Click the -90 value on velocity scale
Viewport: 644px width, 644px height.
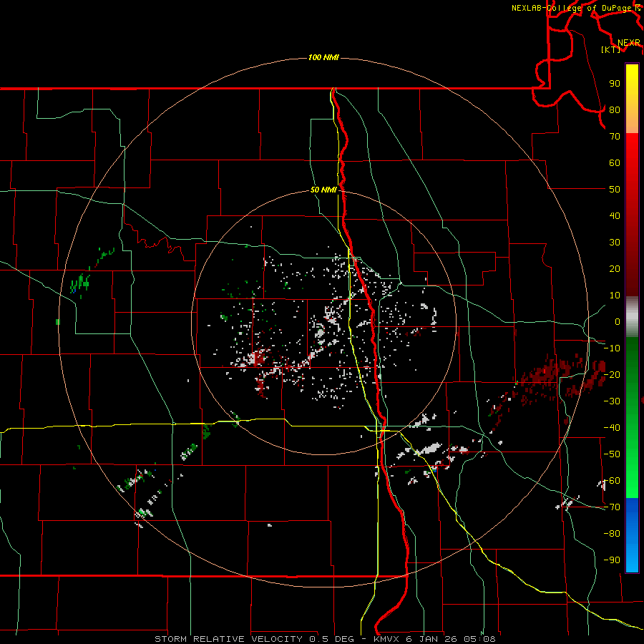(x=612, y=560)
